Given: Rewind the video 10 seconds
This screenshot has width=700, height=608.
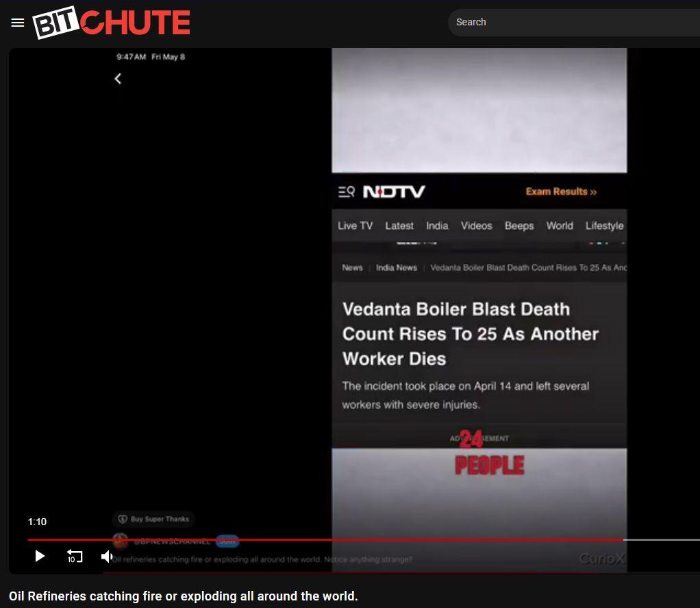Looking at the screenshot, I should [x=75, y=556].
